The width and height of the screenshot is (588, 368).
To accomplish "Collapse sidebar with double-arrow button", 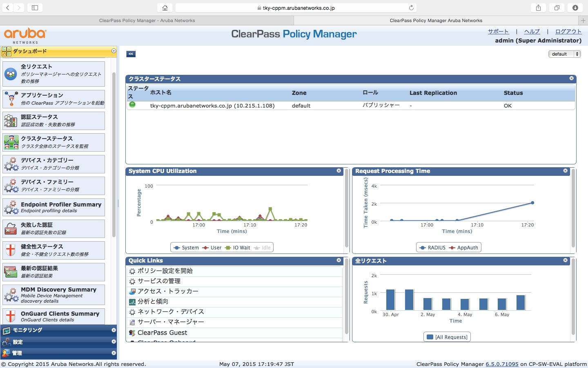I will [x=131, y=54].
